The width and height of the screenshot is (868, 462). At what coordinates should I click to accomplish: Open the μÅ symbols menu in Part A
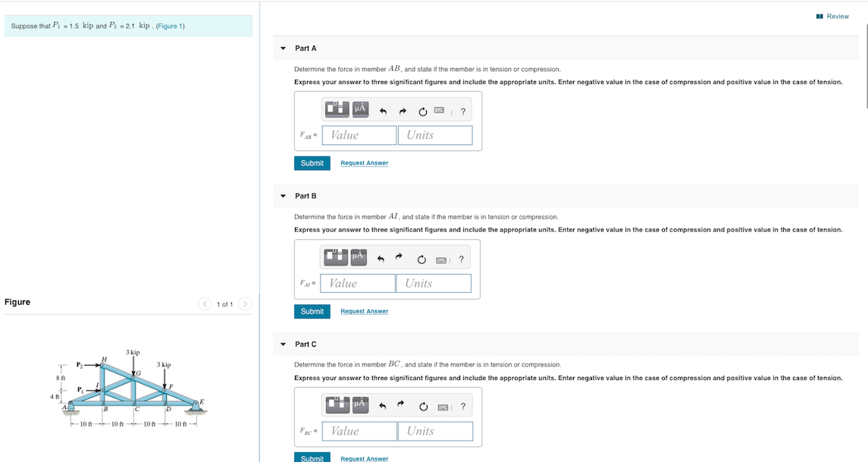360,109
